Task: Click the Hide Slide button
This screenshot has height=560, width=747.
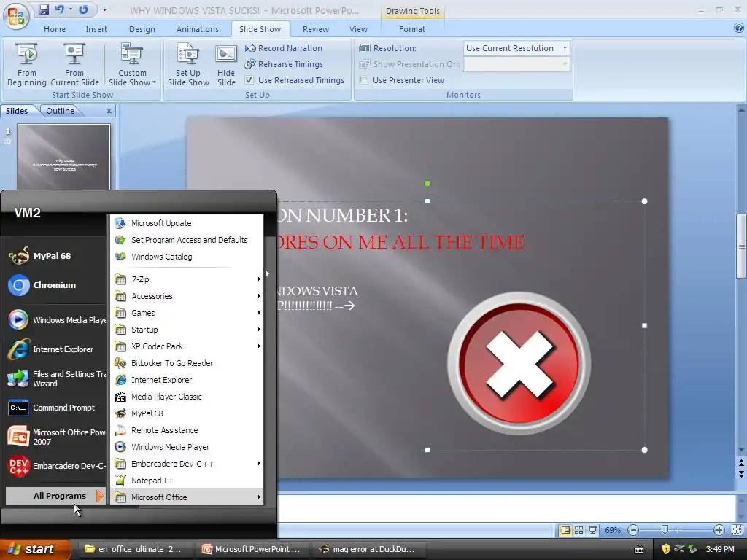Action: [x=226, y=65]
